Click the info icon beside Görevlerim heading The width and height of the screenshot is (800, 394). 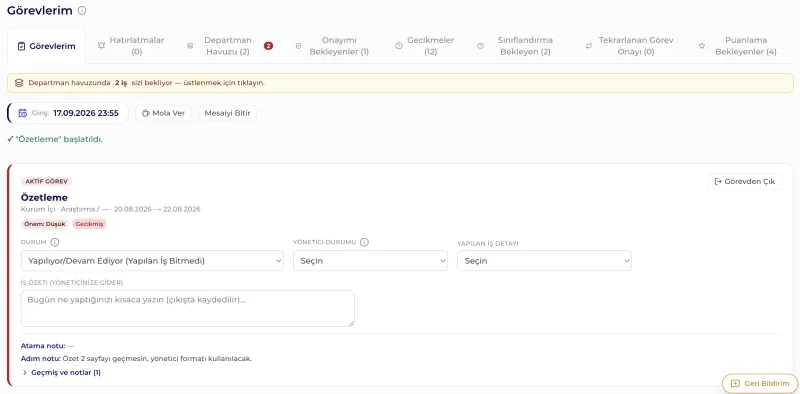82,10
